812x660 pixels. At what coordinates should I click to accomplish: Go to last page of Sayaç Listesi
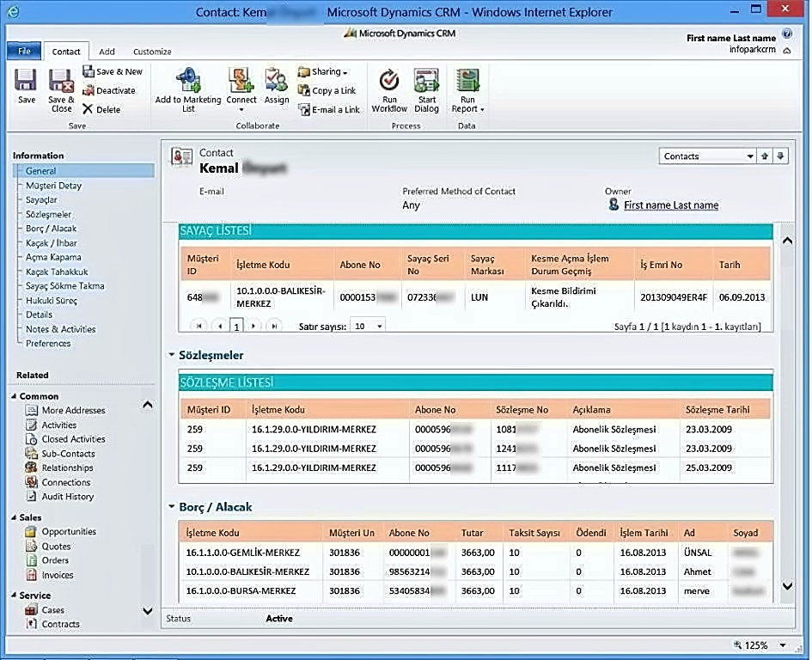(274, 326)
